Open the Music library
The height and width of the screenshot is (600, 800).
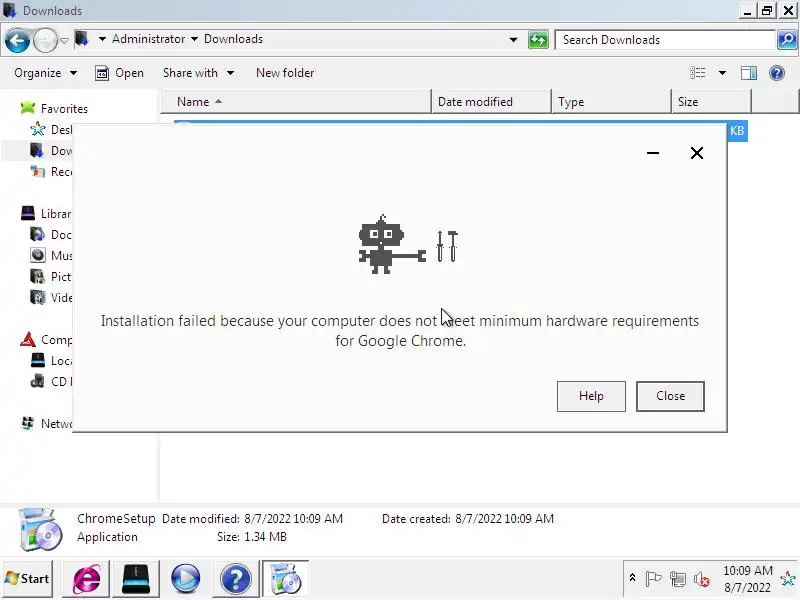(51, 255)
